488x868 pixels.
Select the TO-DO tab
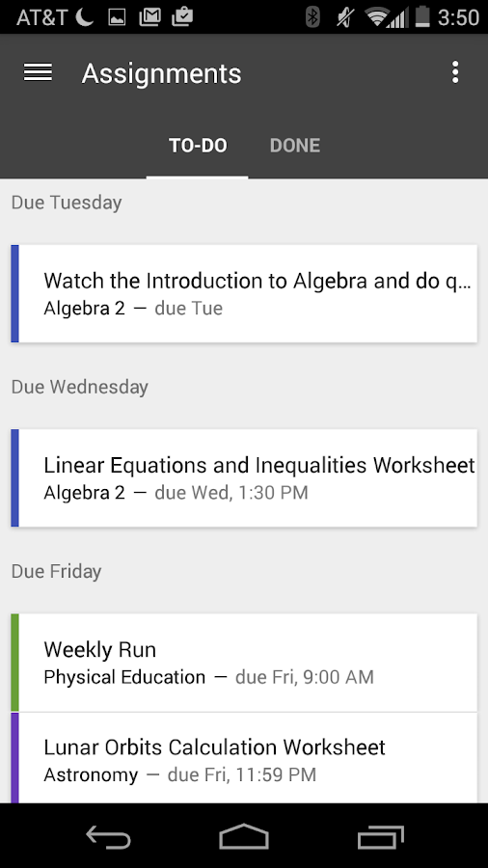coord(198,146)
